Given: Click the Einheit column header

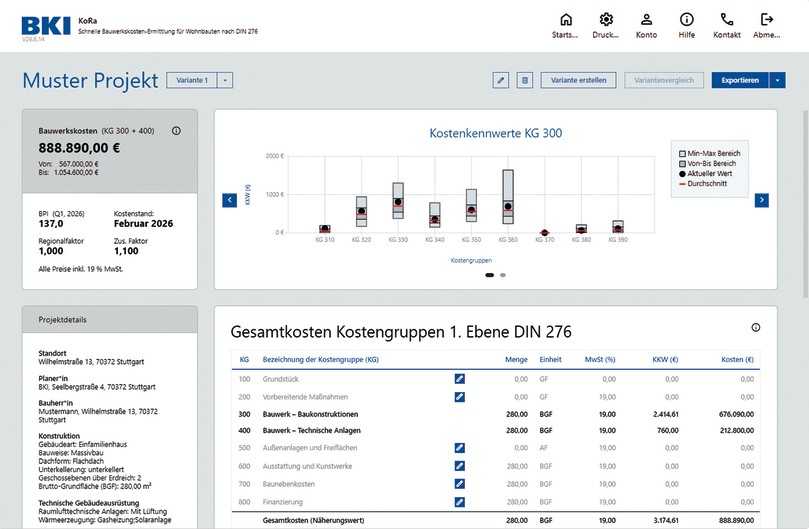Looking at the screenshot, I should click(x=550, y=360).
